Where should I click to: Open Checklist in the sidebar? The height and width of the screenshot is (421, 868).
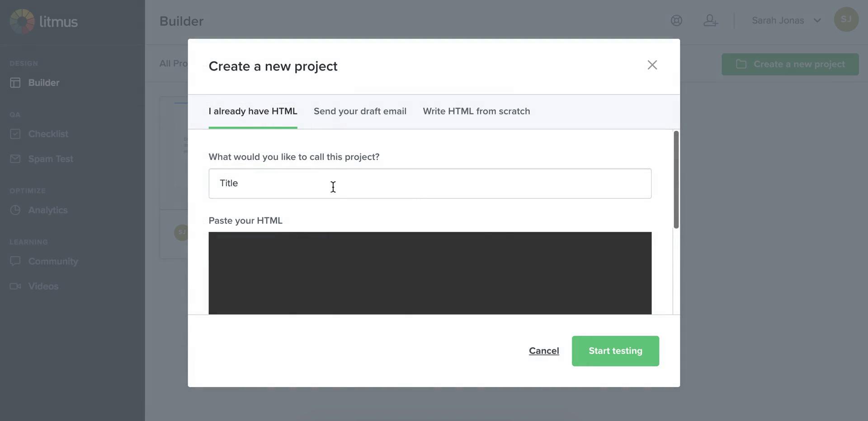(48, 134)
